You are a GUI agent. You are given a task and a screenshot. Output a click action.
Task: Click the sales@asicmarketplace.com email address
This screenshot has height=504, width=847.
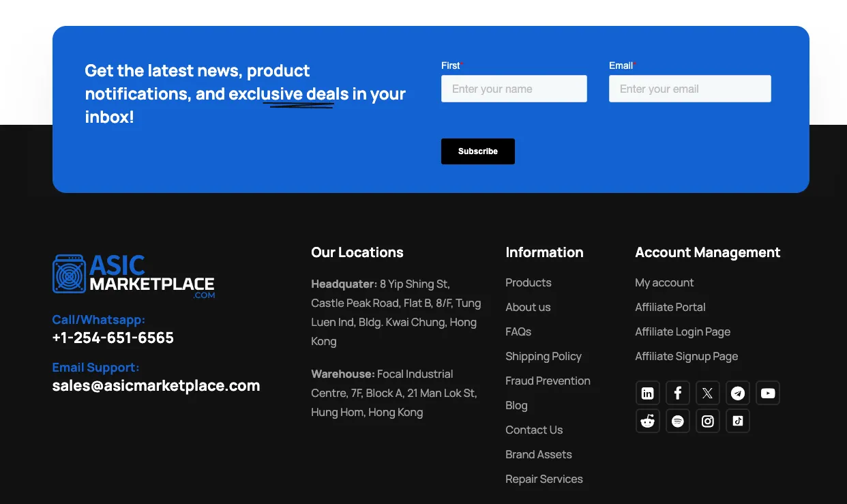(156, 385)
